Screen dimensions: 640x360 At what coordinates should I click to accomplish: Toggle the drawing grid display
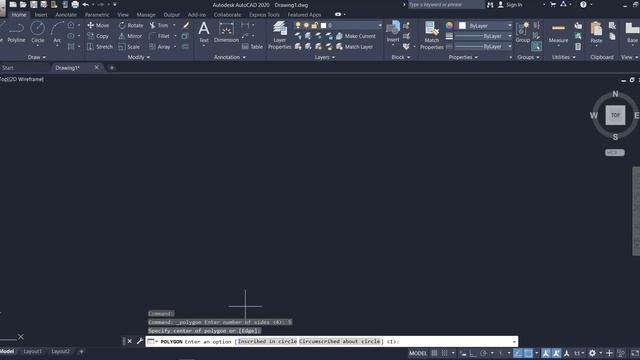[434, 353]
